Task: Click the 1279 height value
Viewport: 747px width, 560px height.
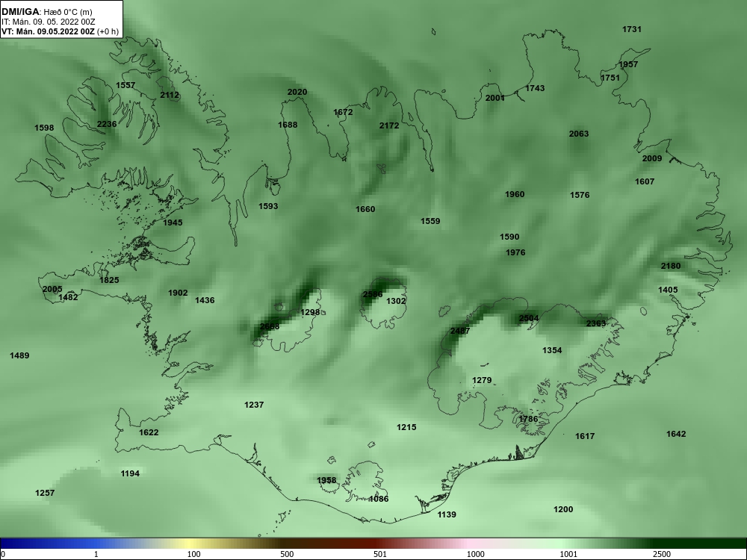Action: point(482,380)
